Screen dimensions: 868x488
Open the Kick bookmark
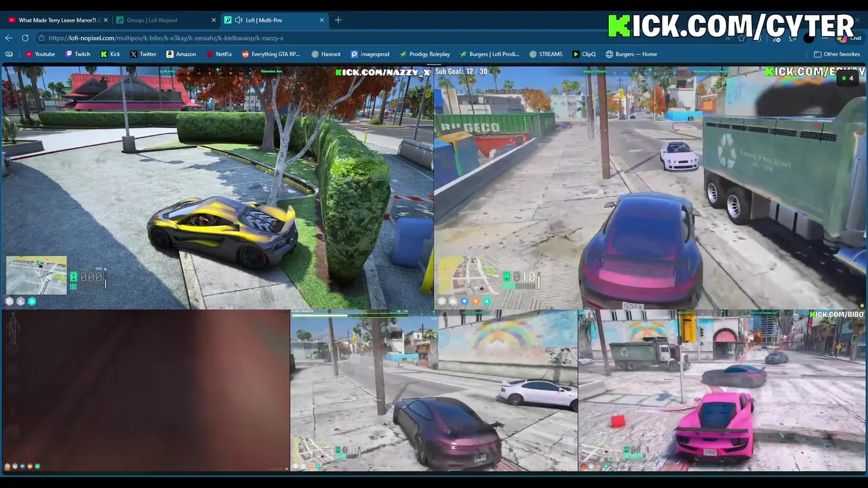click(110, 54)
